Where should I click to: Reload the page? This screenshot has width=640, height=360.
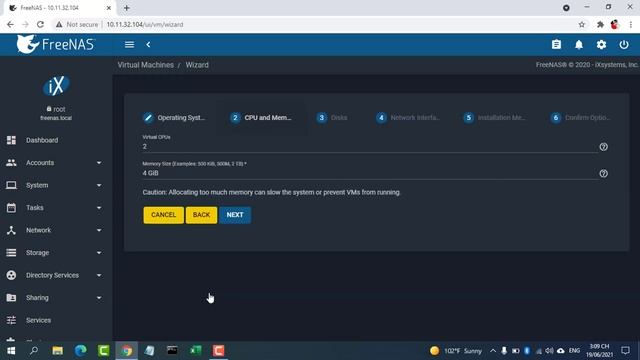pyautogui.click(x=40, y=24)
